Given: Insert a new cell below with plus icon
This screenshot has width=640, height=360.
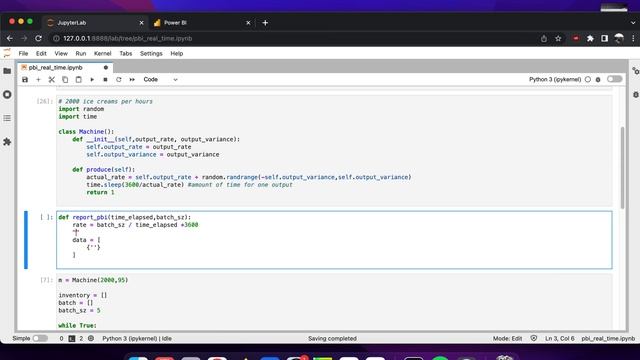Looking at the screenshot, I should coord(38,80).
